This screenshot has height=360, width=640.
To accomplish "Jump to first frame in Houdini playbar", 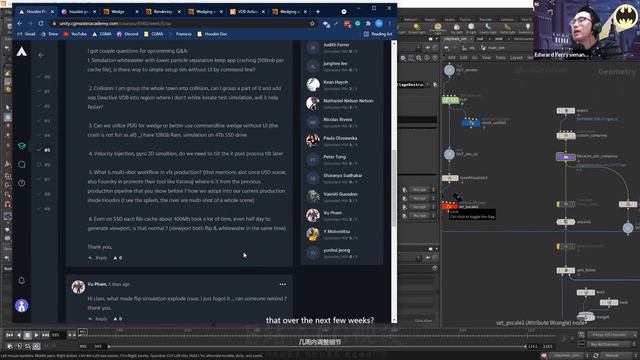I will [x=9, y=335].
